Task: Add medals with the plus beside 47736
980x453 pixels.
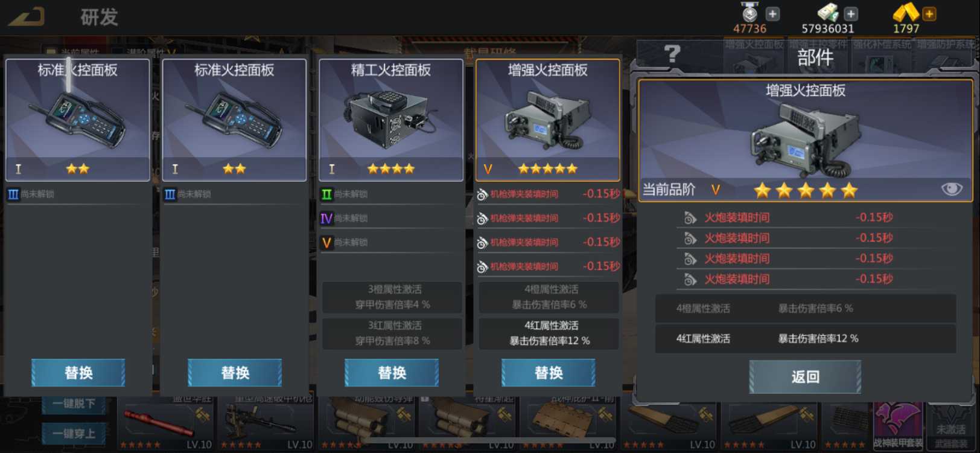Action: pyautogui.click(x=772, y=13)
